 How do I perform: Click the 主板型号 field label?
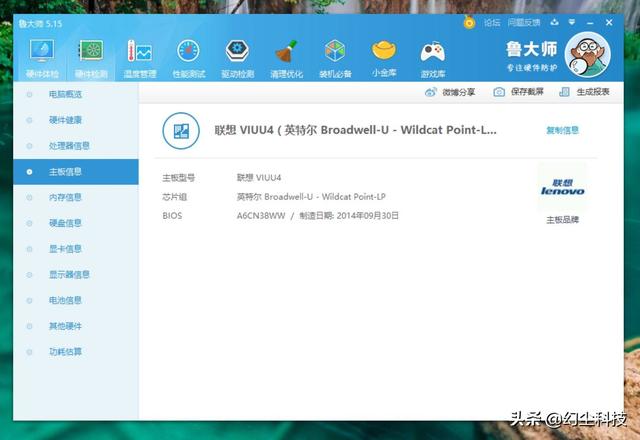click(x=179, y=178)
